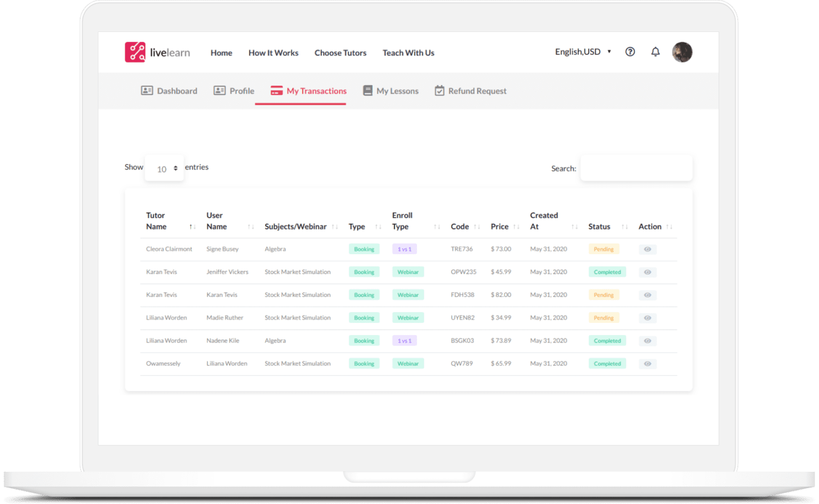Screen dimensions: 819x504
Task: Open the help question mark icon
Action: 630,52
